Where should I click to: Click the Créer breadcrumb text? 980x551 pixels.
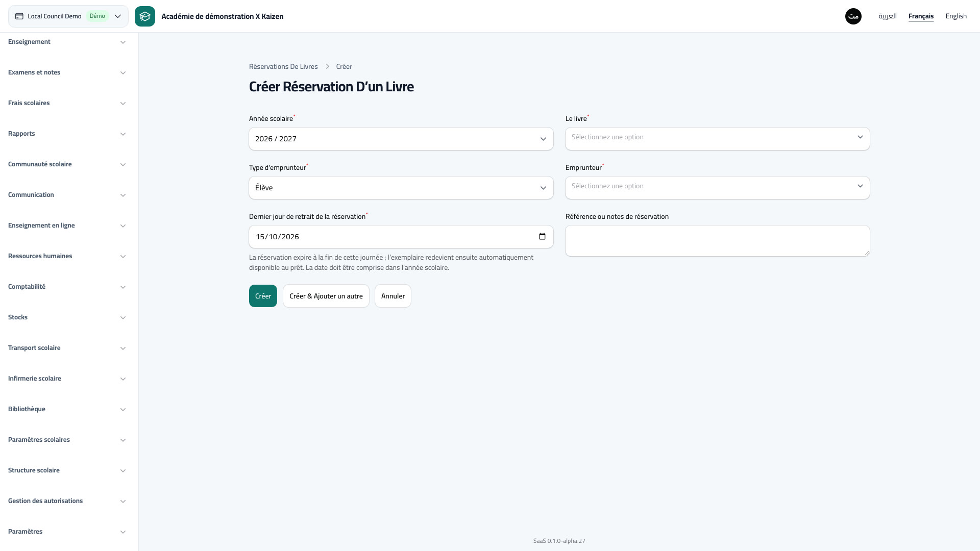click(x=344, y=67)
